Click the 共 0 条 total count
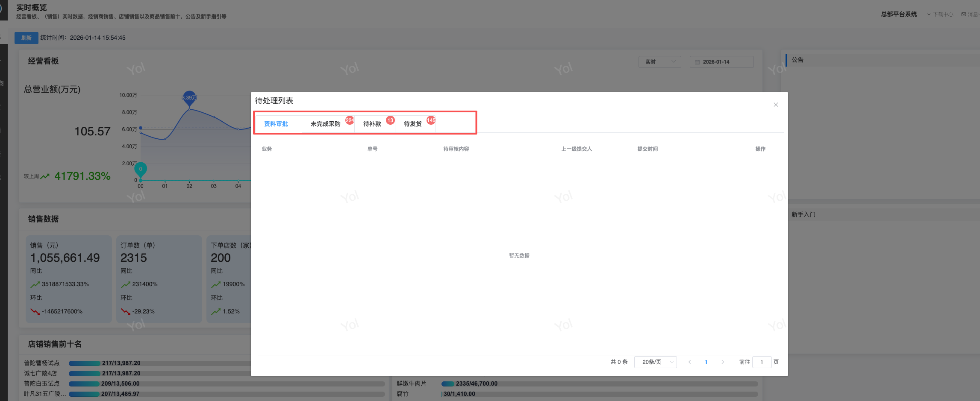 [x=619, y=362]
